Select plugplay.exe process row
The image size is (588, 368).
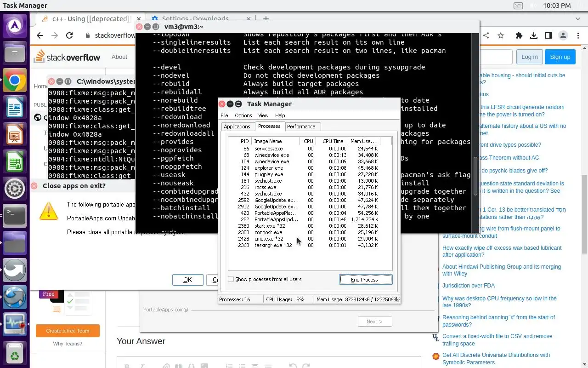coord(310,174)
